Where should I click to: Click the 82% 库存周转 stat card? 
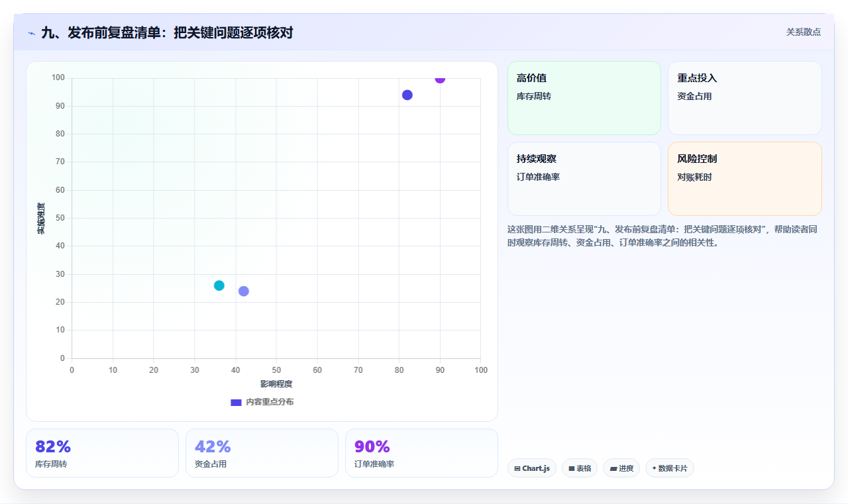click(102, 453)
